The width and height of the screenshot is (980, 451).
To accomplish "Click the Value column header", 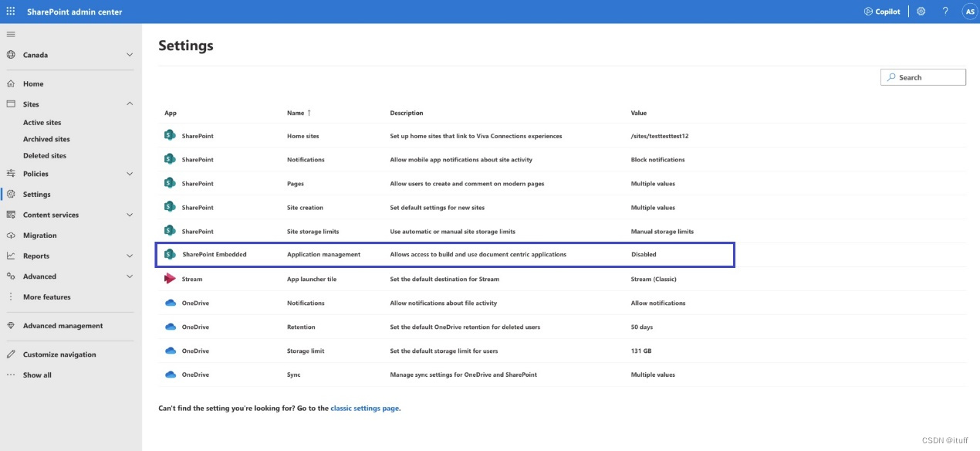I will click(639, 113).
